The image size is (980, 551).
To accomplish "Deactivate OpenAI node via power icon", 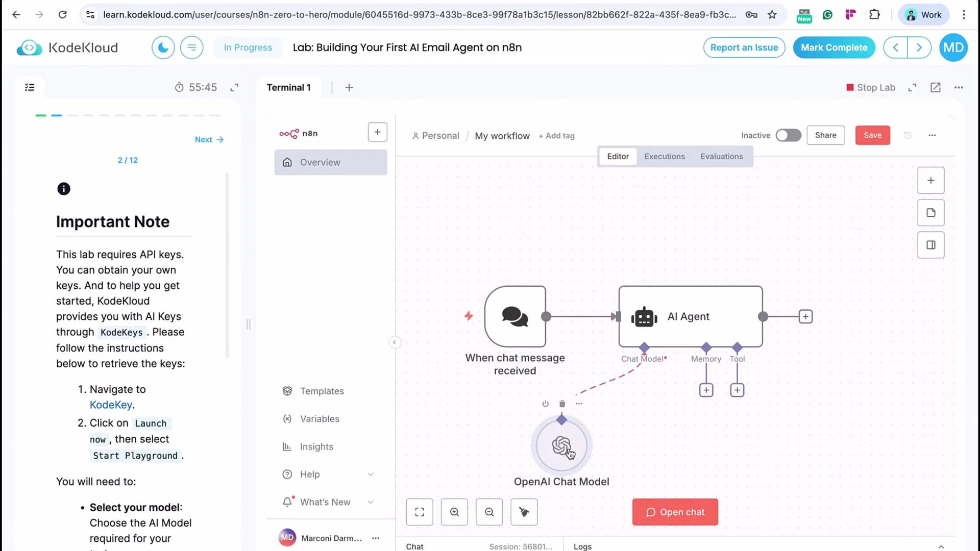I will click(545, 404).
